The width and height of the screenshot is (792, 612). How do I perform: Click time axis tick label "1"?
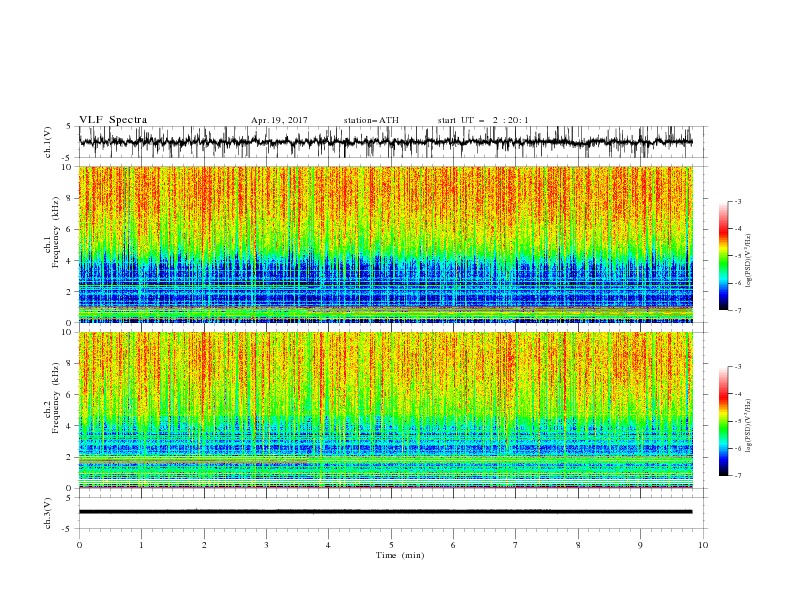(141, 545)
